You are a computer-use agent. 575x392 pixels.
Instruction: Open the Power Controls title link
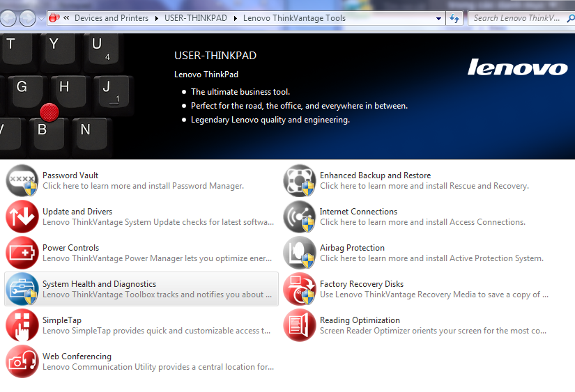(71, 248)
